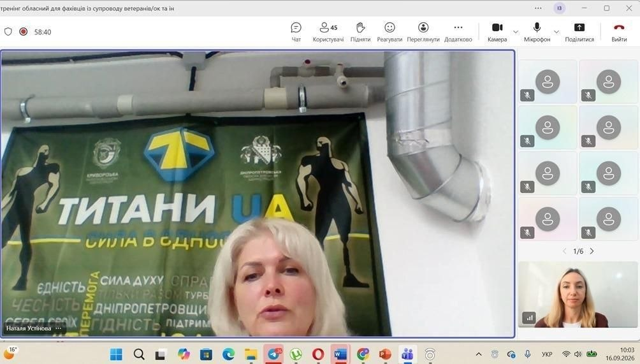The height and width of the screenshot is (364, 640).
Task: Click the page indicator 1/6
Action: coord(578,251)
